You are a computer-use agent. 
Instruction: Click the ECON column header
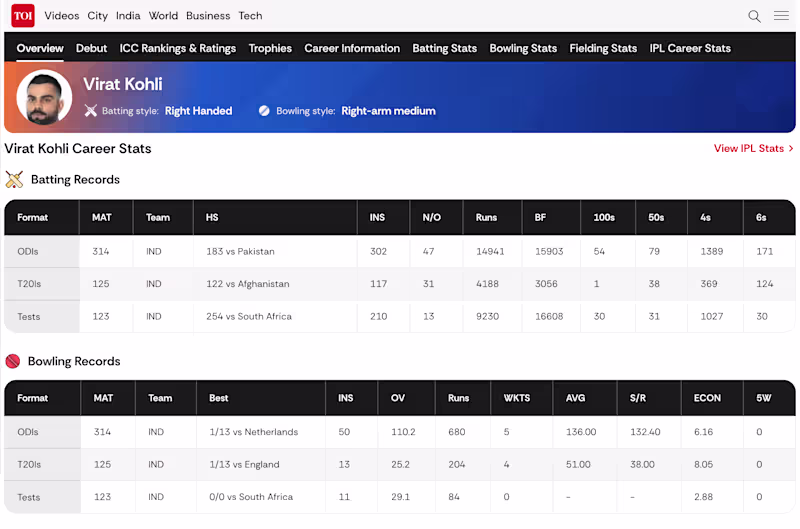point(707,398)
